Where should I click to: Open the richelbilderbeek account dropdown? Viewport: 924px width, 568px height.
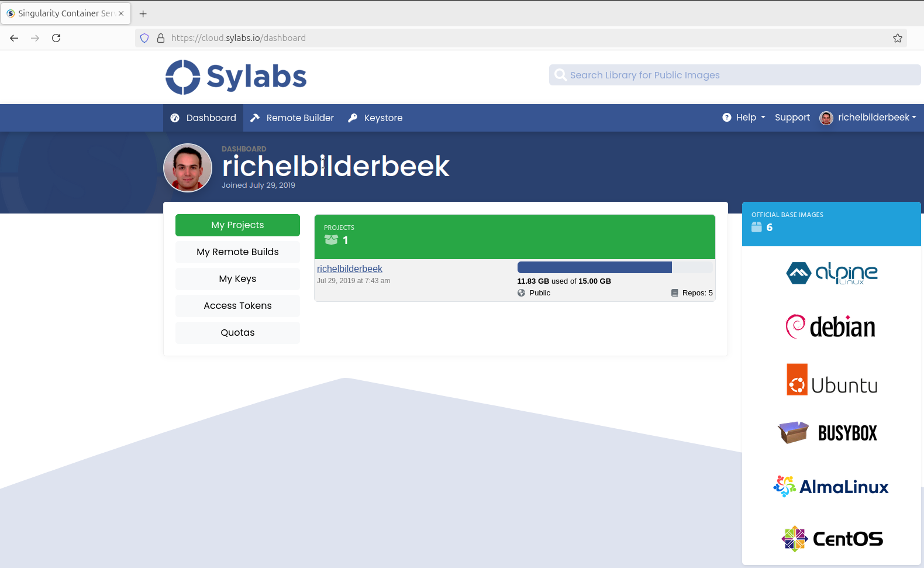tap(868, 118)
